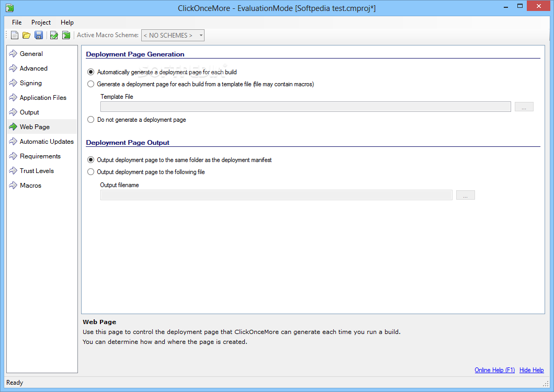Minimize the ClickOnceMore window
The image size is (554, 392).
pos(505,6)
